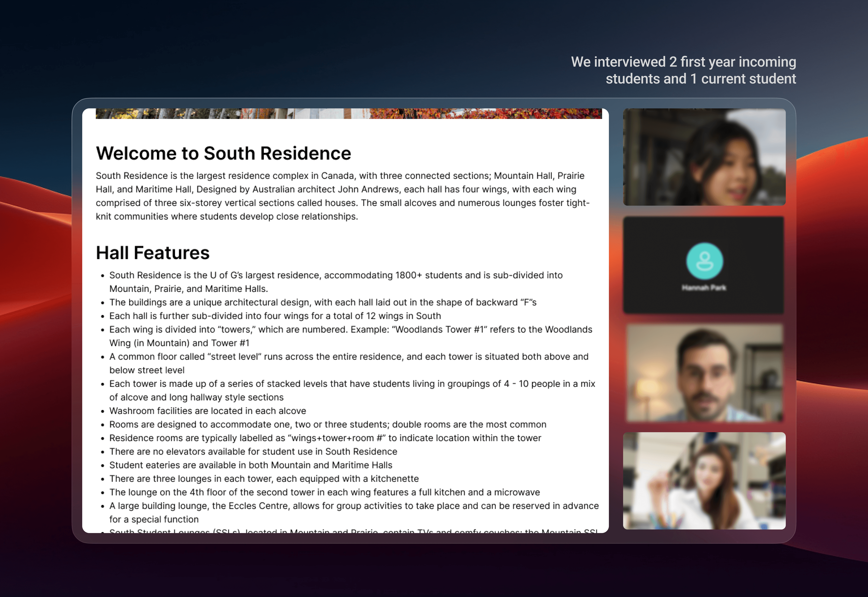Click the bullet about student eateries
The width and height of the screenshot is (868, 597).
[x=250, y=465]
